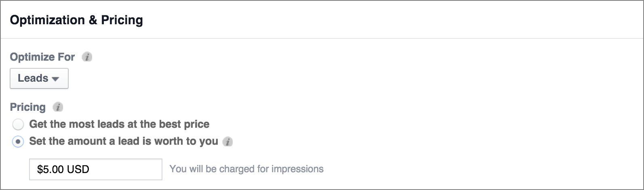Image resolution: width=644 pixels, height=190 pixels.
Task: Click the "Optimize For" field label
Action: pyautogui.click(x=42, y=57)
